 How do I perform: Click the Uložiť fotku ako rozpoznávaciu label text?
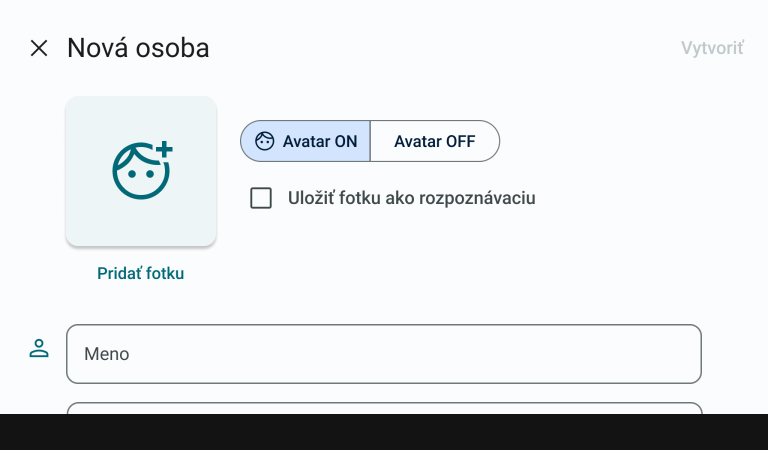(412, 198)
